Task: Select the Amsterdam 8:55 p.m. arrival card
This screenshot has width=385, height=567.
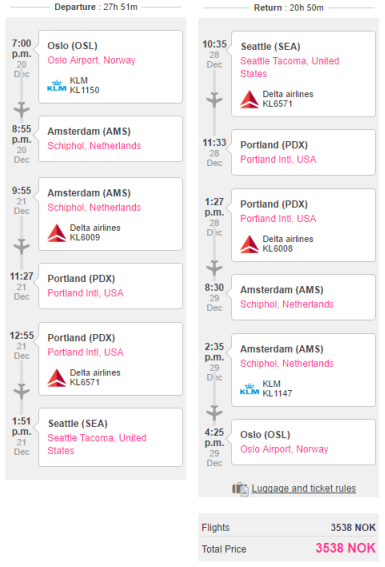Action: point(111,139)
